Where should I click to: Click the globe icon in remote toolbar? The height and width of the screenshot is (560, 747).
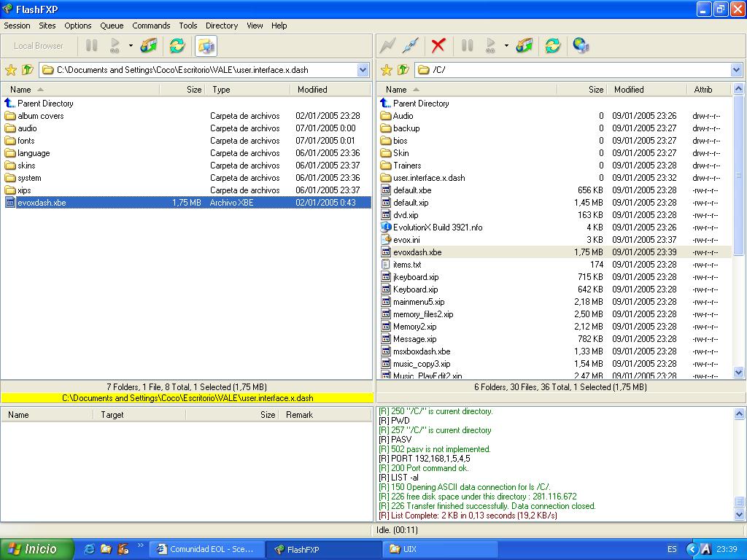click(x=581, y=46)
